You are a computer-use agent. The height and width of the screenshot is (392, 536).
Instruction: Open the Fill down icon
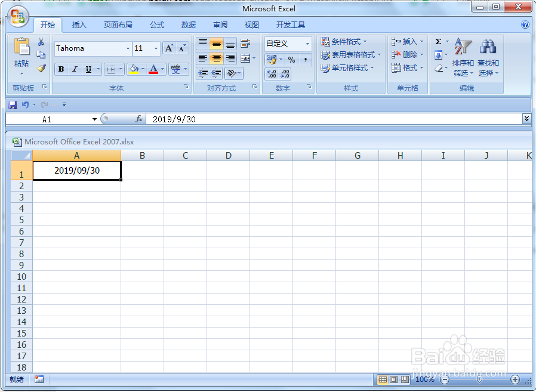[x=438, y=55]
